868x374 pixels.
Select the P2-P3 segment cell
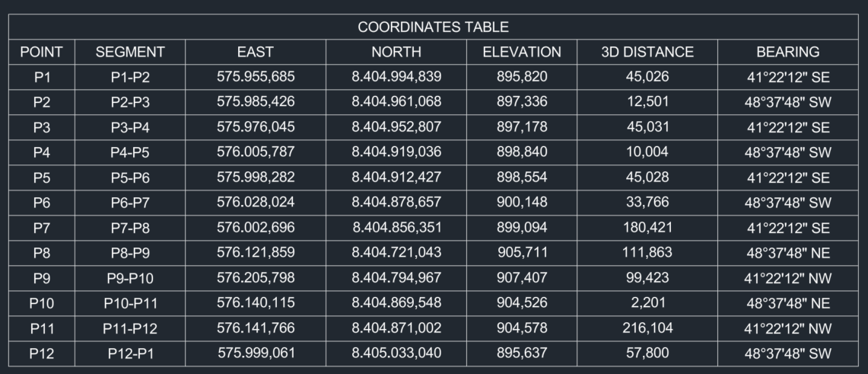(130, 102)
